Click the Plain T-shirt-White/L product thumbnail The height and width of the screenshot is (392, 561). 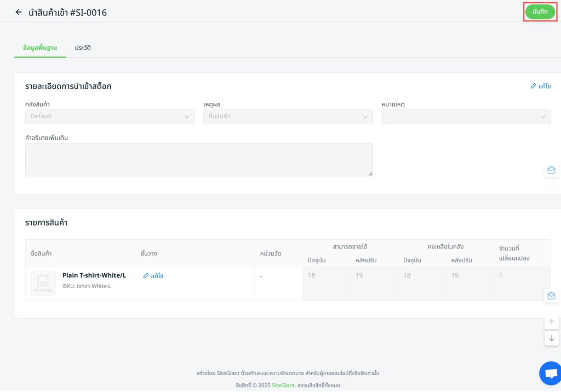pyautogui.click(x=43, y=284)
